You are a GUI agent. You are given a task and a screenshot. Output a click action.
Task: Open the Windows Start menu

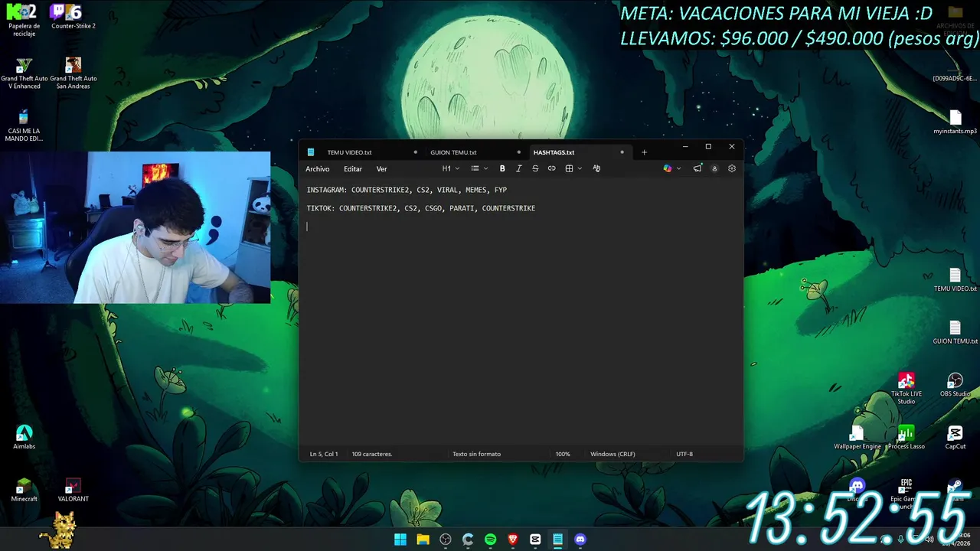[400, 540]
